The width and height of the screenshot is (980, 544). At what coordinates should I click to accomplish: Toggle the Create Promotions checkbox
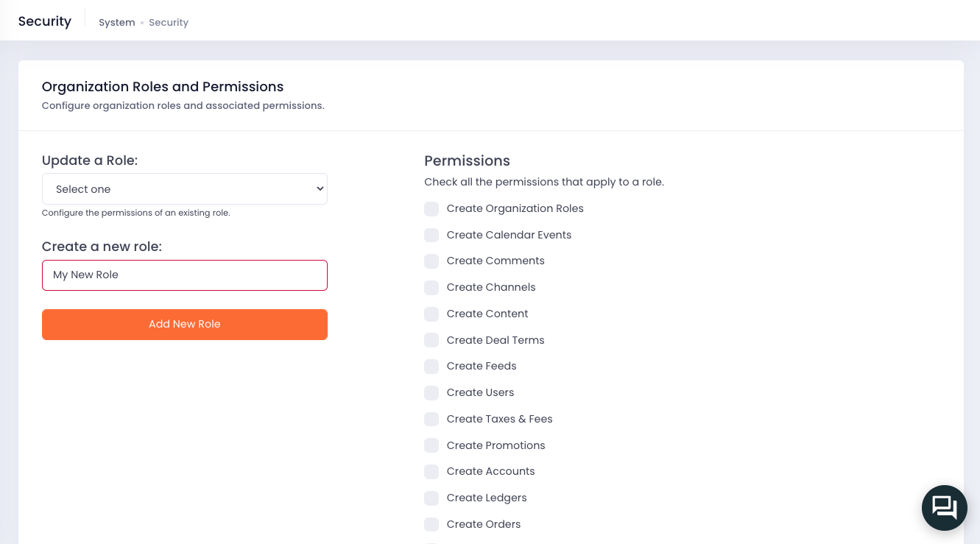(x=431, y=446)
